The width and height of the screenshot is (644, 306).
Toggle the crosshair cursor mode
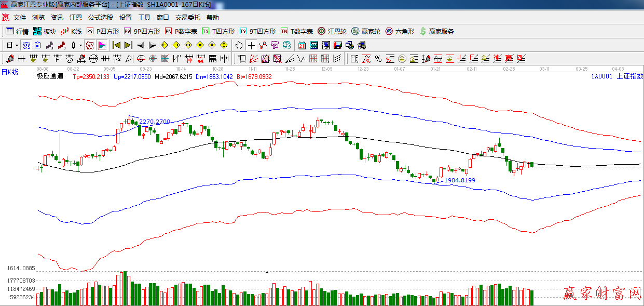[251, 45]
